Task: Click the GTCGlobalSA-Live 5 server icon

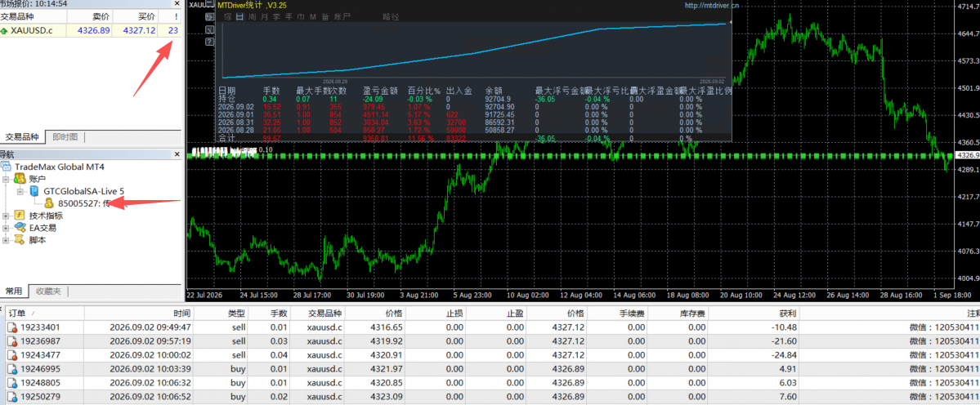Action: click(x=35, y=191)
